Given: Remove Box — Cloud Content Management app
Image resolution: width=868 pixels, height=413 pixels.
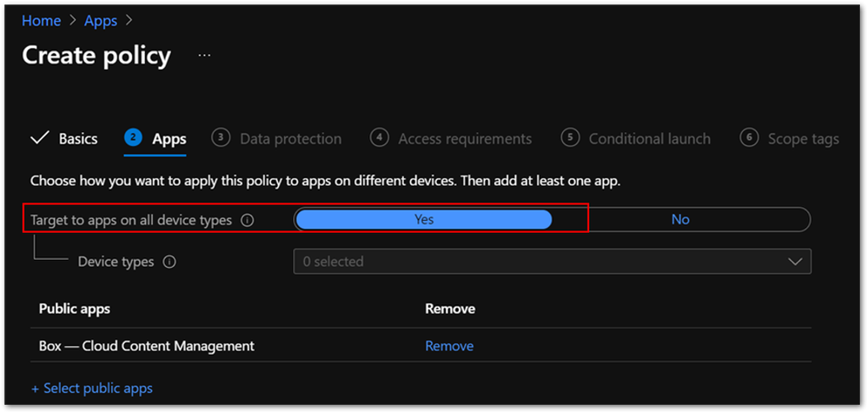Looking at the screenshot, I should click(x=449, y=346).
